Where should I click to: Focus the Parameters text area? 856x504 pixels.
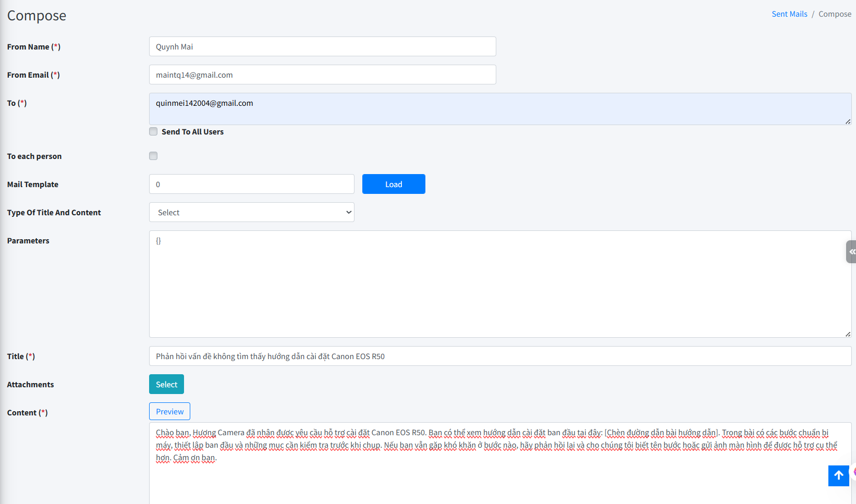(x=500, y=284)
